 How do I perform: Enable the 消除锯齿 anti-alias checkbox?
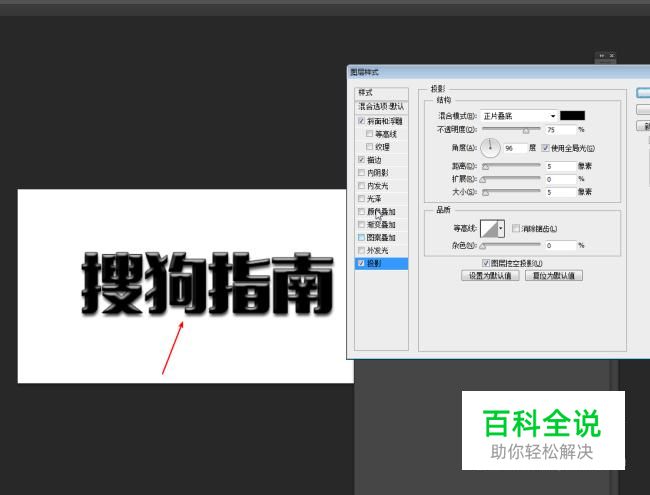516,228
